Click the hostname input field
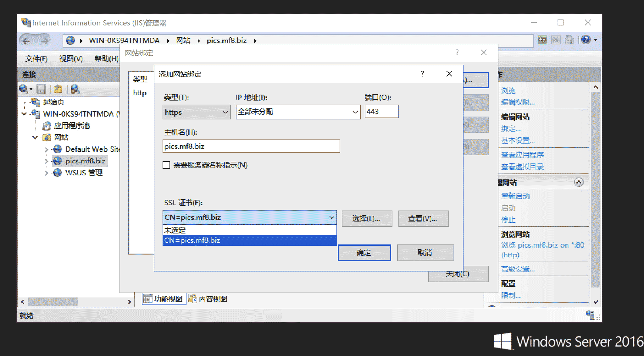The height and width of the screenshot is (356, 644). point(251,146)
